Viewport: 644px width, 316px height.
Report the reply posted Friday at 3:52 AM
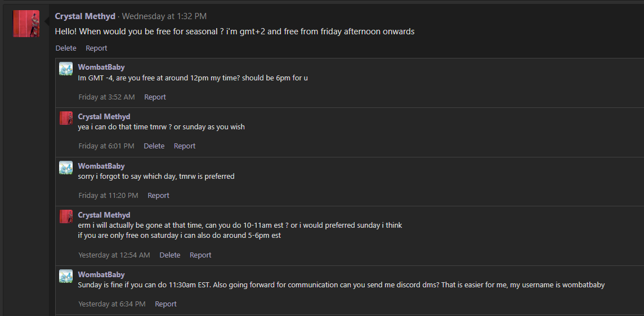155,97
